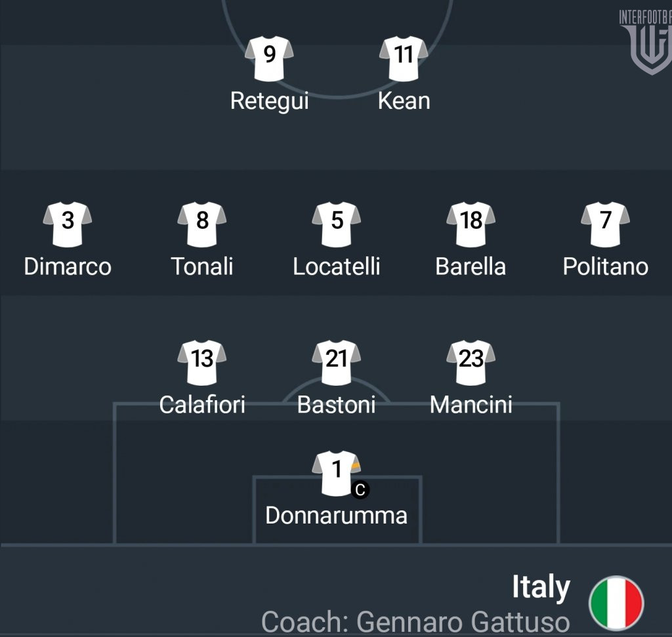Tap the Politano name label
672x637 pixels.
pyautogui.click(x=605, y=266)
